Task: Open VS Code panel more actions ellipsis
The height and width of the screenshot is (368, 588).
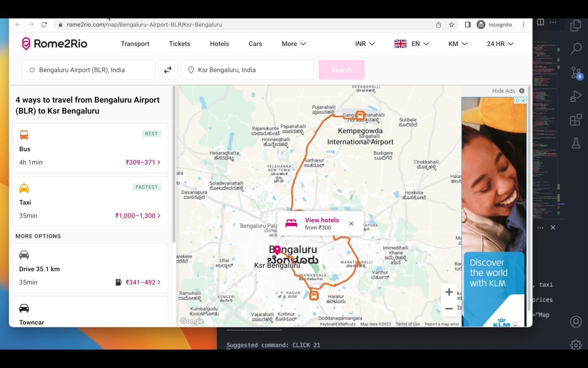Action: tap(540, 227)
